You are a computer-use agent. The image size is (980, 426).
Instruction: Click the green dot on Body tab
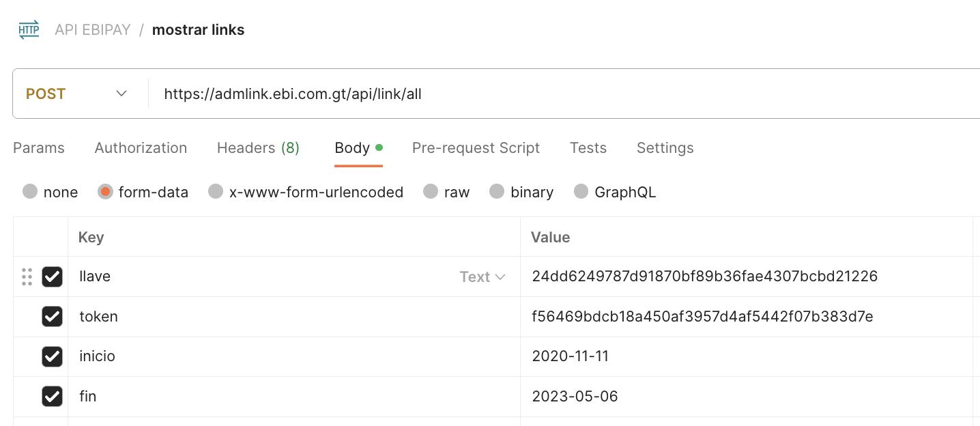379,147
